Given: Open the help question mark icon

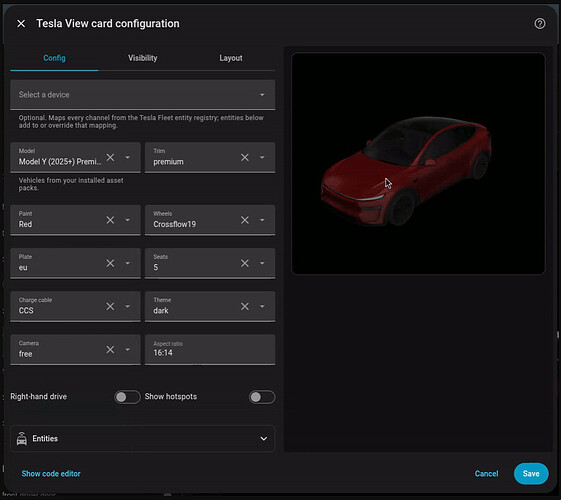Looking at the screenshot, I should click(540, 24).
